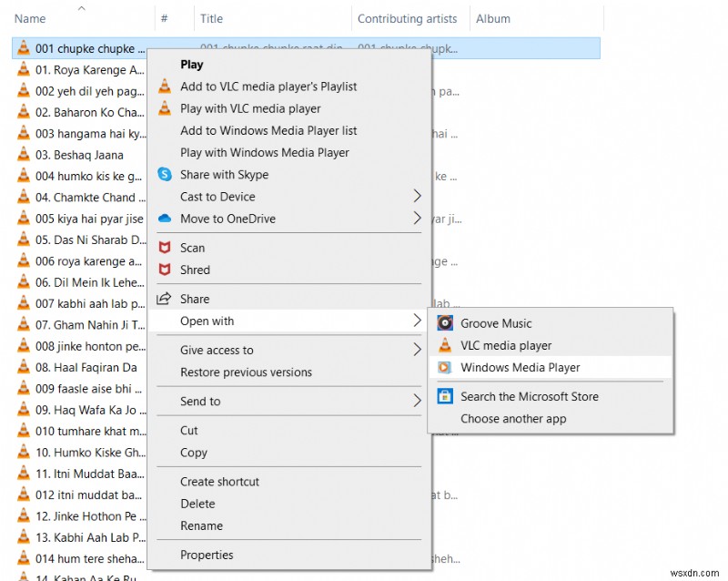The image size is (728, 581).
Task: Click the Scan shield icon
Action: point(166,247)
